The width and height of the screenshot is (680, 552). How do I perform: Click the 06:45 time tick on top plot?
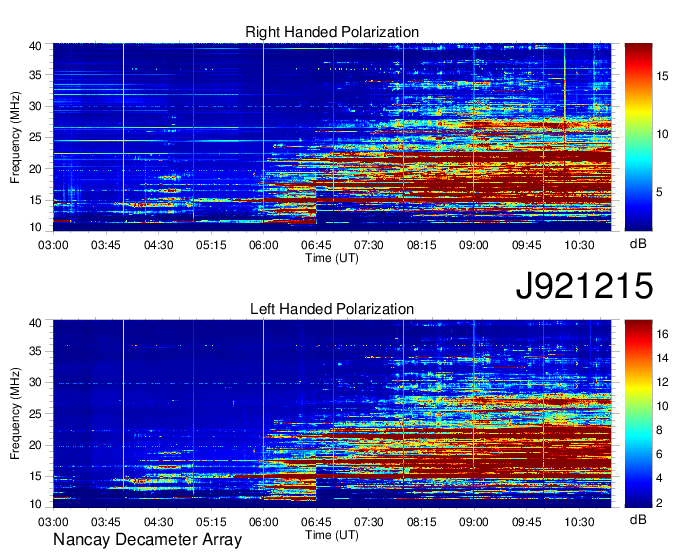pyautogui.click(x=316, y=245)
